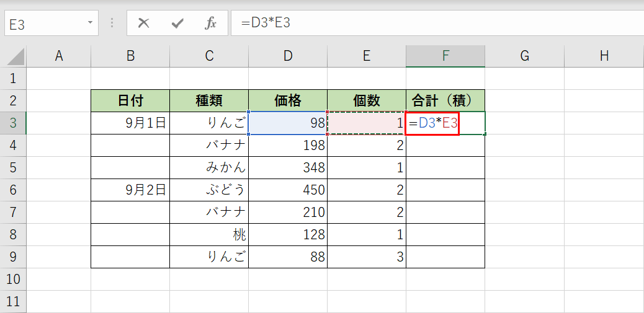Select column C header
This screenshot has width=644, height=313.
pyautogui.click(x=209, y=56)
